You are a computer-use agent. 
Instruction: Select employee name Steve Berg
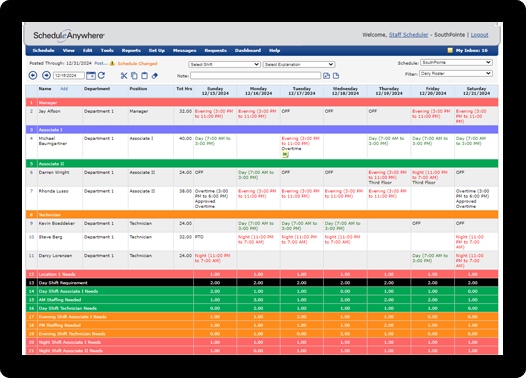tap(50, 237)
